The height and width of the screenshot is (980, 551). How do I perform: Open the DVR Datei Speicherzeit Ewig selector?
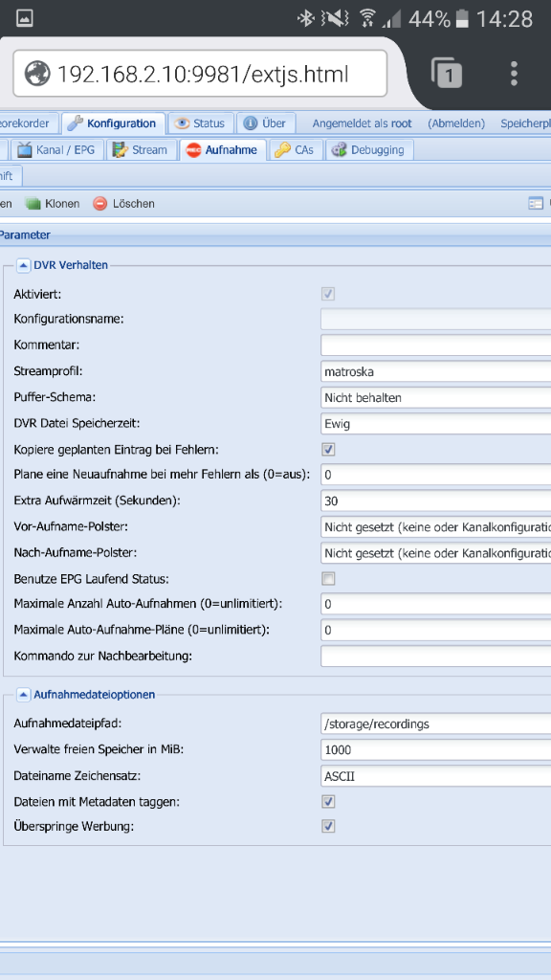click(x=436, y=423)
